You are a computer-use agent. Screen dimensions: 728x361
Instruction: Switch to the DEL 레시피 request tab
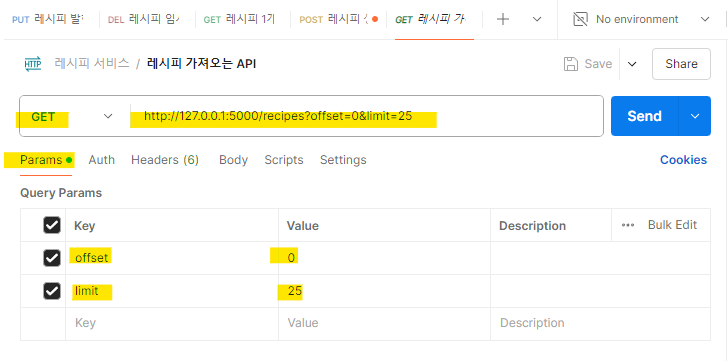pyautogui.click(x=143, y=19)
